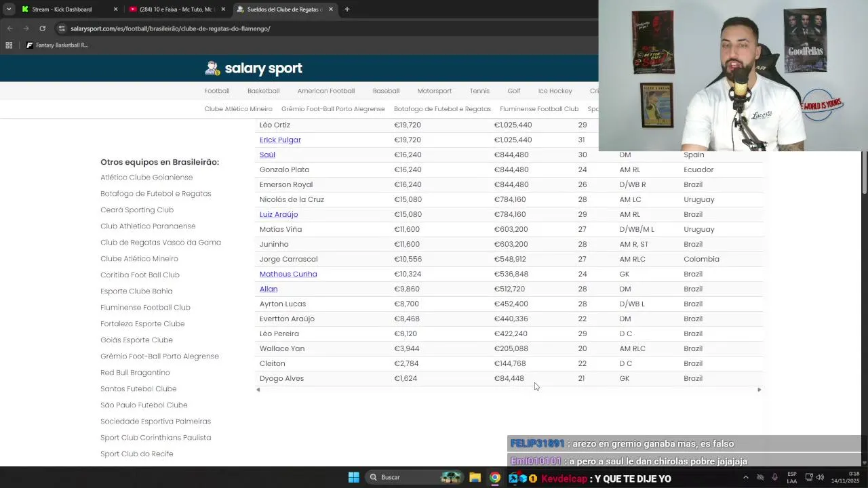Select Colombia nationality cell

(701, 259)
